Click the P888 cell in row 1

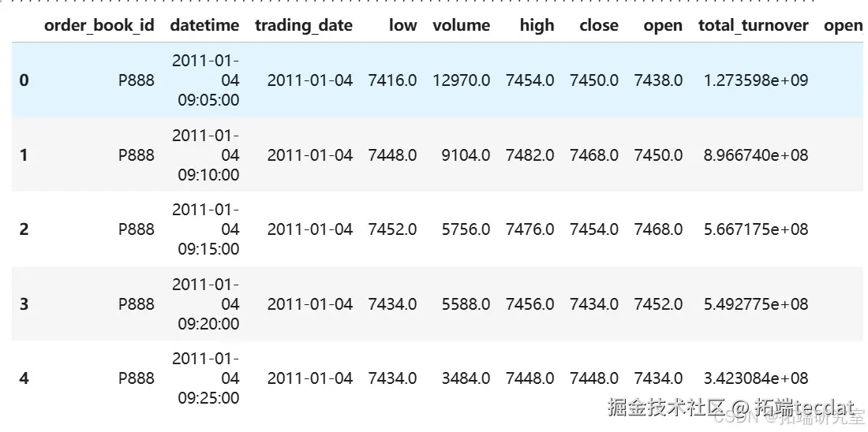pos(137,155)
